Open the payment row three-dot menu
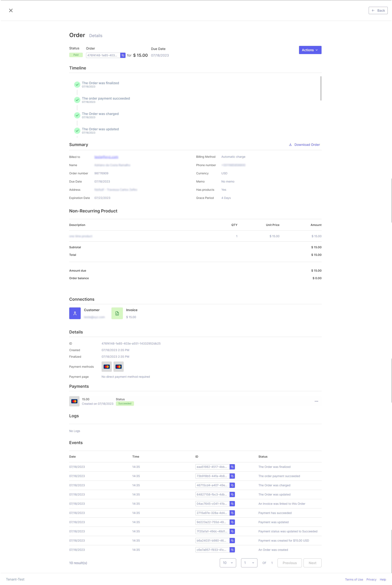The image size is (392, 585). point(316,401)
